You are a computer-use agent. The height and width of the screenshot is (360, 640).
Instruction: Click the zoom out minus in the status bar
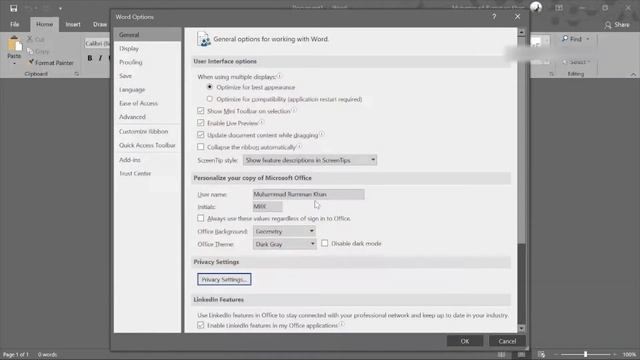[556, 355]
